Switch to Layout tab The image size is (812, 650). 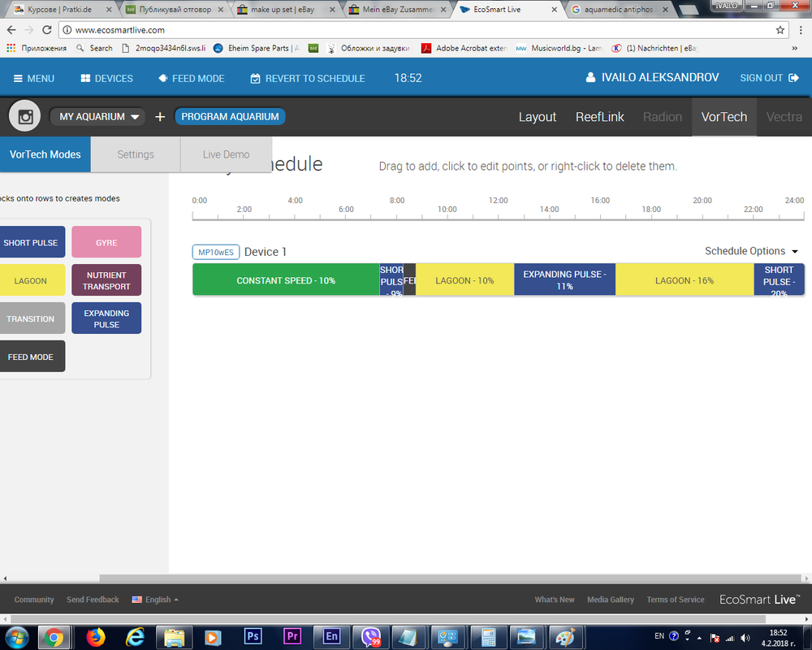pos(537,117)
